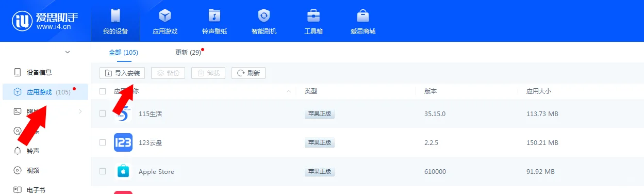
Task: Open 智能刷机 shield icon
Action: click(x=264, y=15)
